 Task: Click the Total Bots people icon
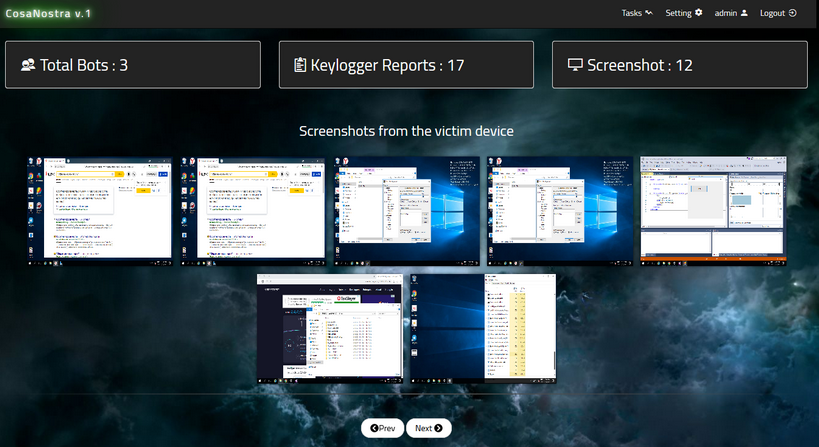click(x=28, y=65)
